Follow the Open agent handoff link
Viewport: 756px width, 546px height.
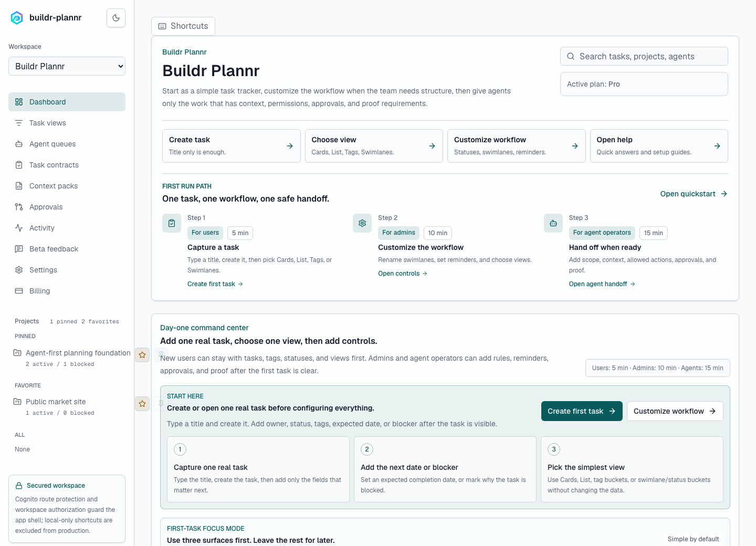click(x=602, y=284)
